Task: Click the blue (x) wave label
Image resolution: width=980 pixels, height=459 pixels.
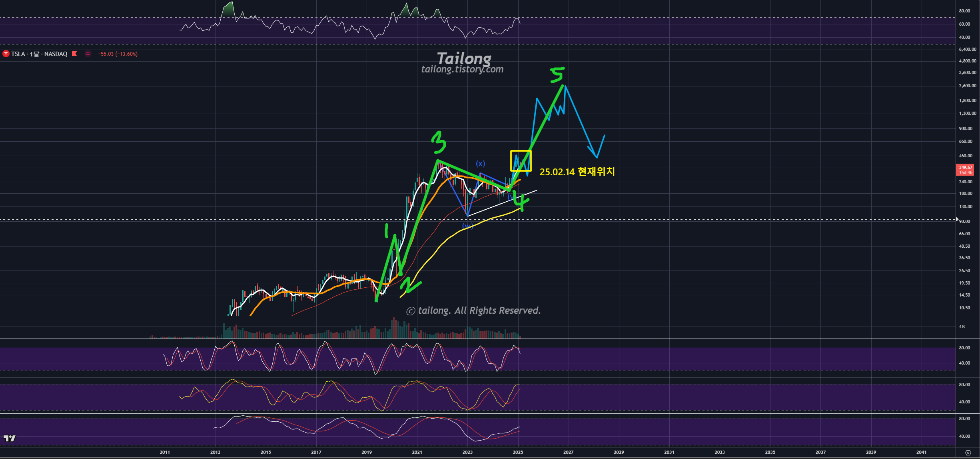Action: coord(480,163)
